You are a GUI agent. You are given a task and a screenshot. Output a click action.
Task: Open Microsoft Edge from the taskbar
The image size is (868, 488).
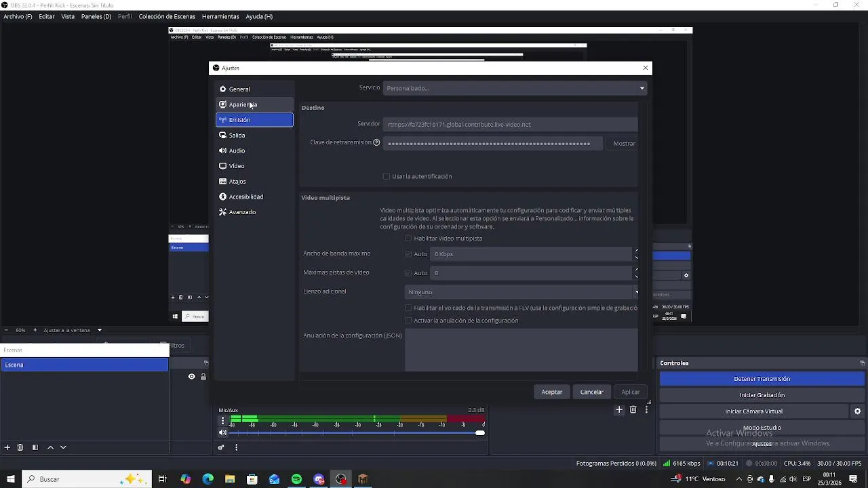click(208, 479)
